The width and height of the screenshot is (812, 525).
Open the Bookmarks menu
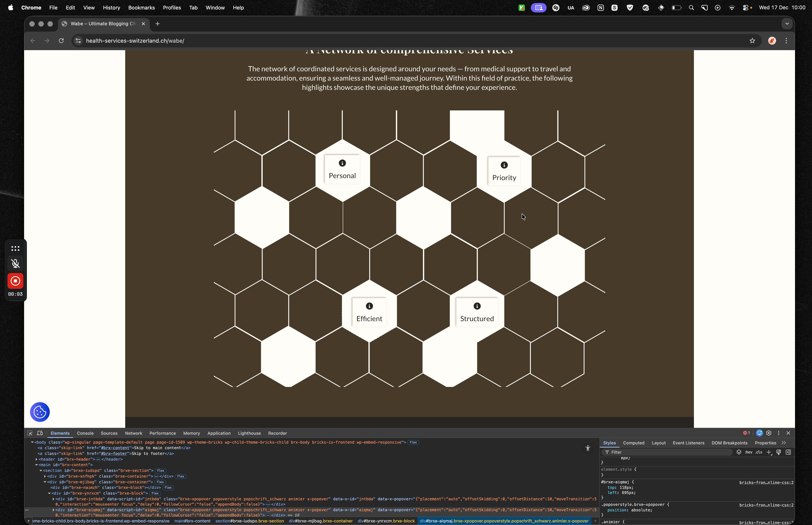click(141, 8)
